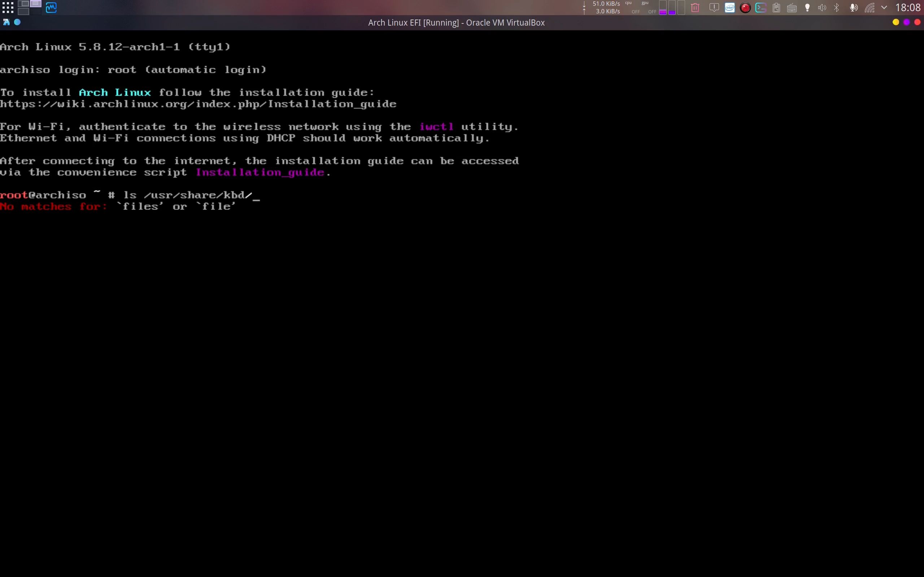
Task: Switch to the highlighted purple workspace
Action: [x=35, y=4]
